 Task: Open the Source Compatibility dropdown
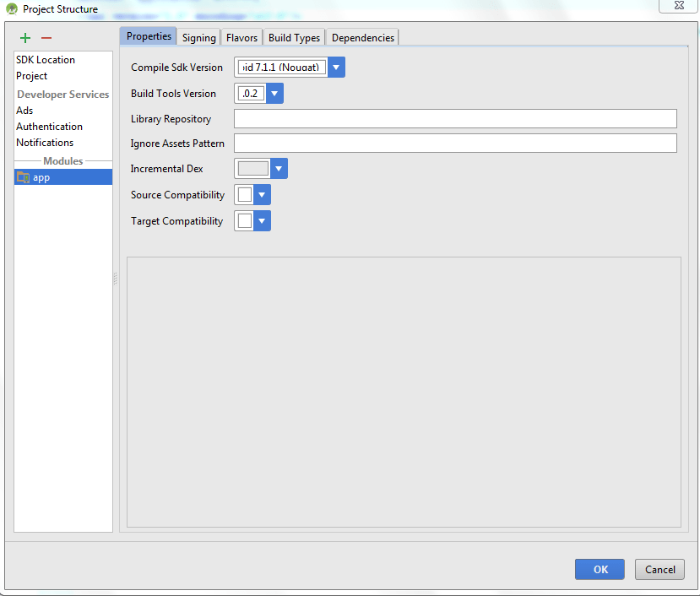[262, 195]
